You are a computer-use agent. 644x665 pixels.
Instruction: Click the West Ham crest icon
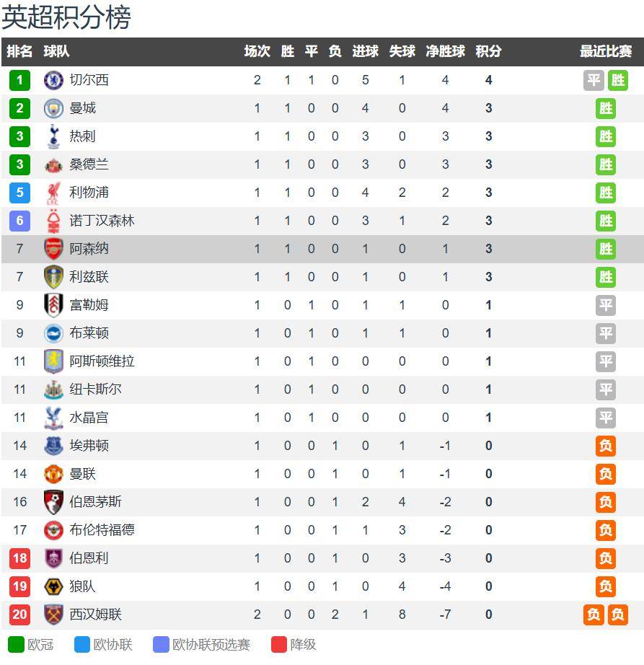53,615
